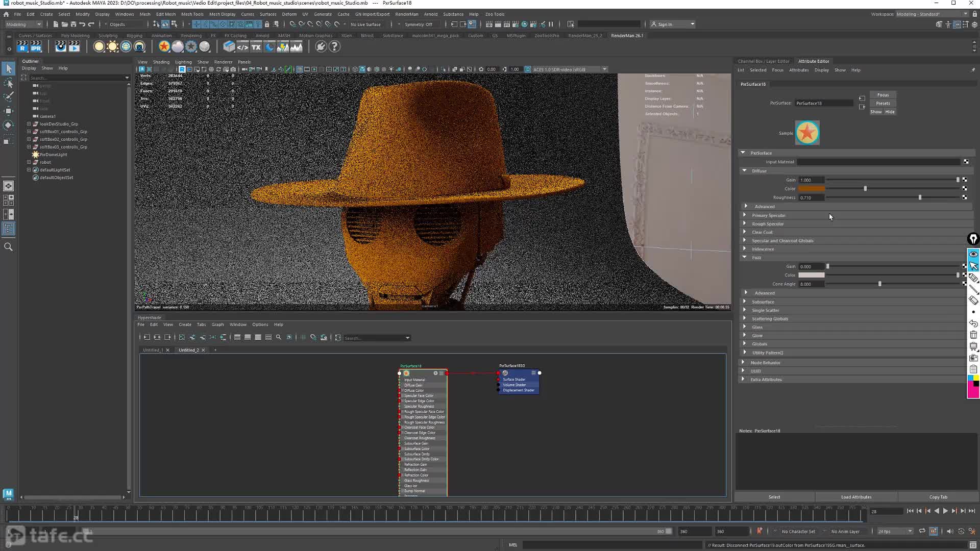Viewport: 980px width, 551px height.
Task: Toggle the pin icon in the Attribute Editor
Action: [973, 70]
